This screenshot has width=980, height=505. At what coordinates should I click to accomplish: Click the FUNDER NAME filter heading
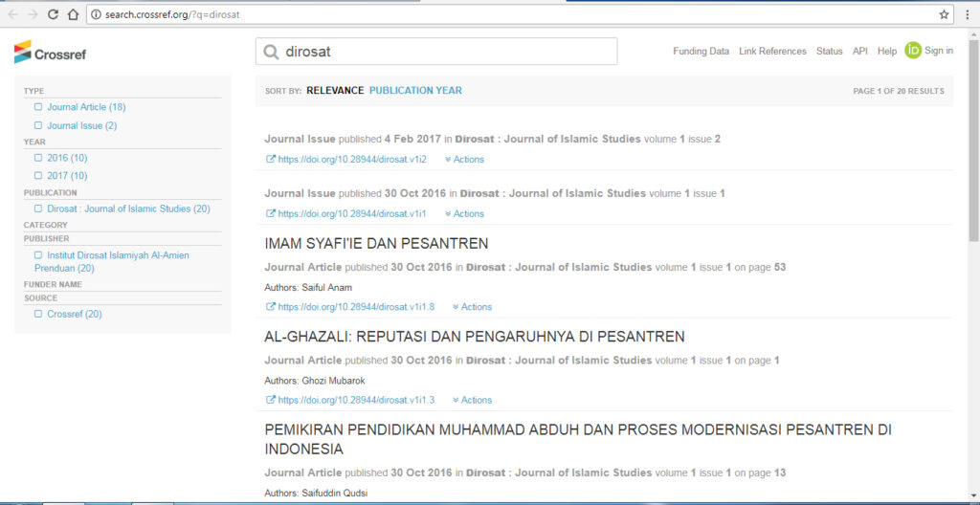coord(54,285)
